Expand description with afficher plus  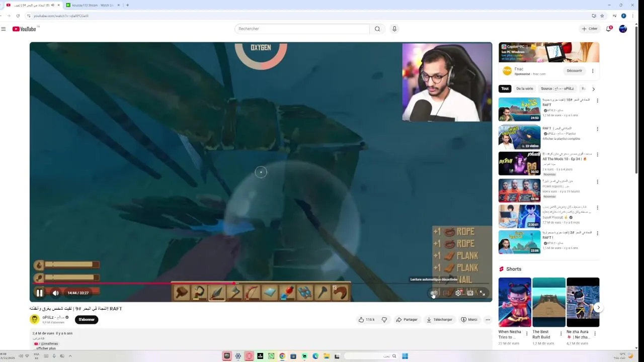click(46, 348)
